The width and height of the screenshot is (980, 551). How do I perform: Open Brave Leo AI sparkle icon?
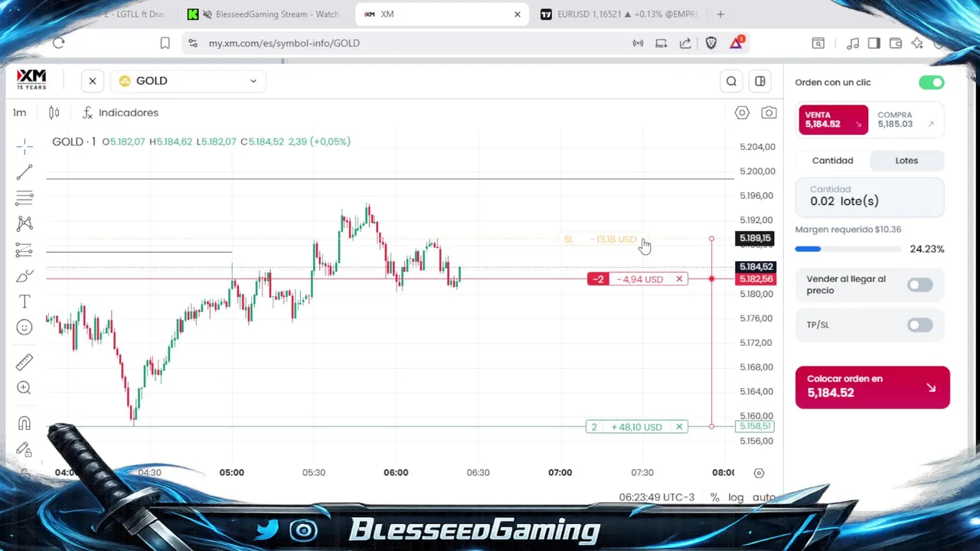point(917,44)
